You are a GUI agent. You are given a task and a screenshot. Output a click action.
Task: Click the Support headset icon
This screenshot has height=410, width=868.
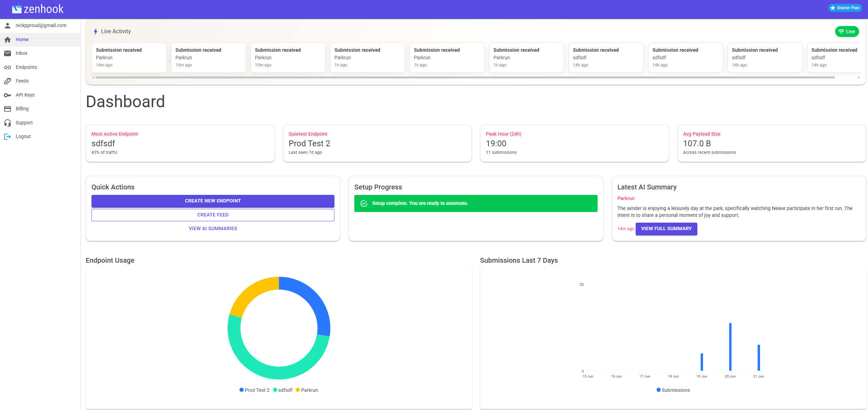coord(8,123)
